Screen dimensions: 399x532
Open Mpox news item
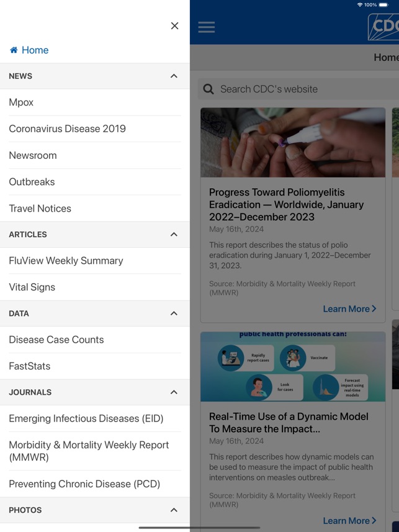point(21,102)
